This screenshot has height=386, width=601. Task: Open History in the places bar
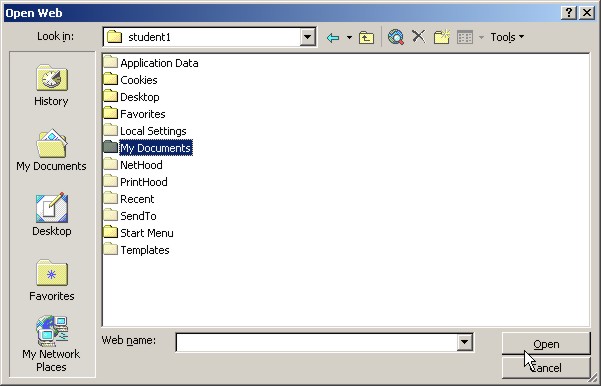(51, 85)
